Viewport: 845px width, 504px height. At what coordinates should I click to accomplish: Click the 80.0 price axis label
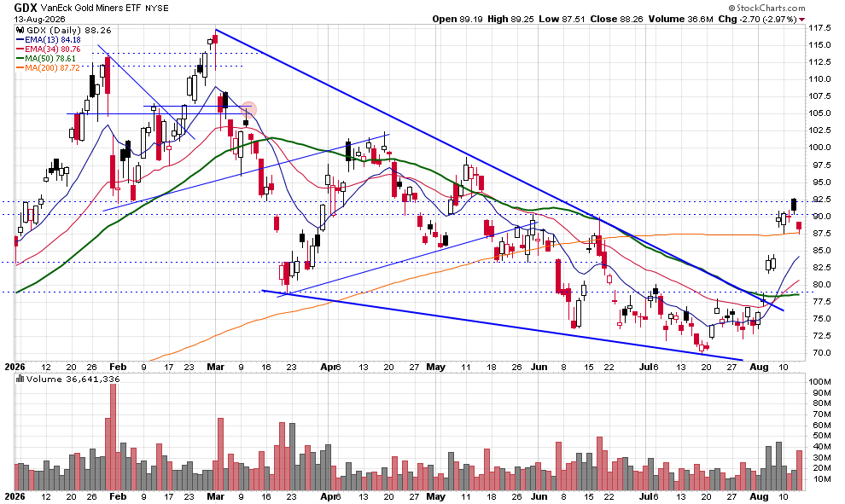click(822, 284)
